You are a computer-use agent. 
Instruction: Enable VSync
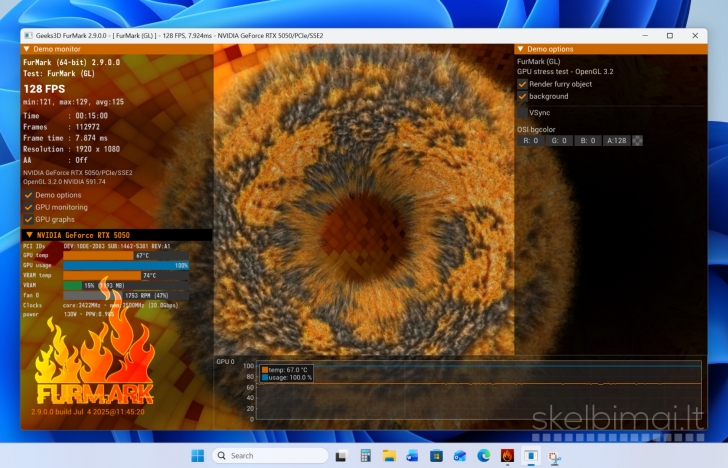click(522, 113)
